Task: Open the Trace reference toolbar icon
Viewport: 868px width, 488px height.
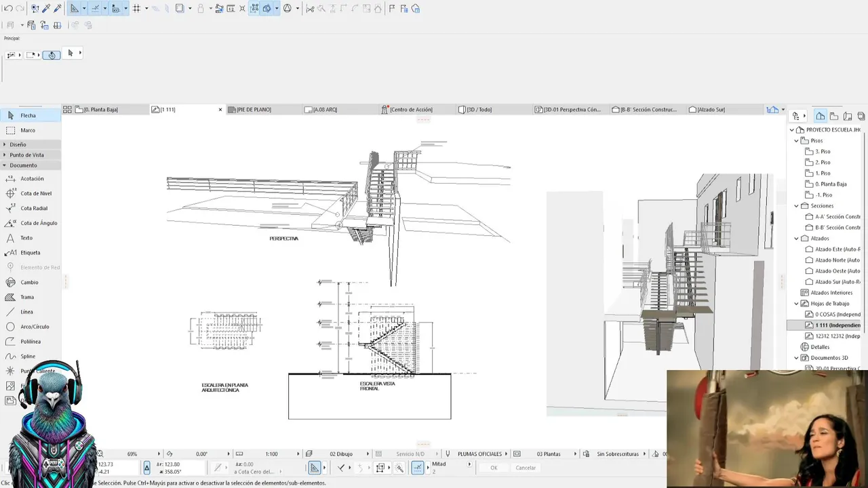Action: point(179,9)
